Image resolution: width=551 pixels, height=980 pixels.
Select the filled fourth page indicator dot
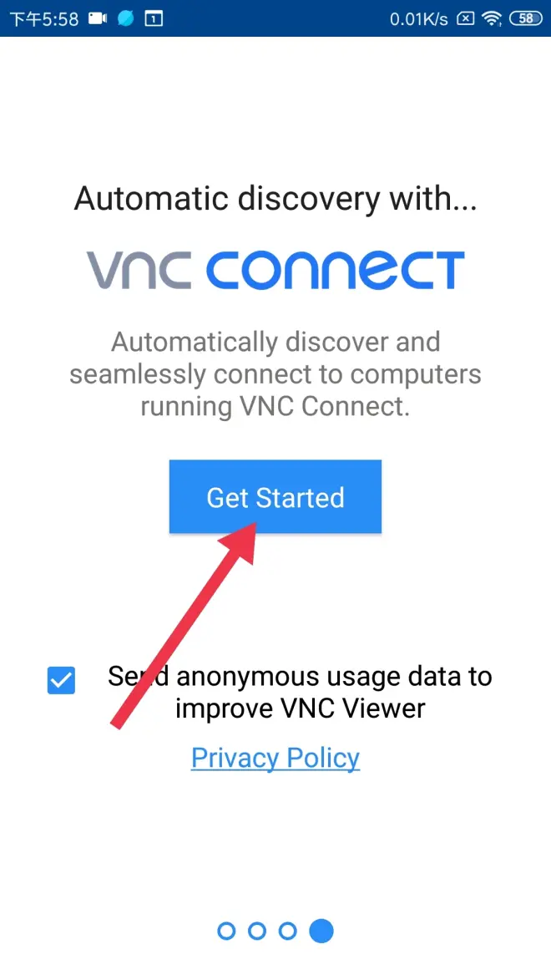click(x=321, y=932)
